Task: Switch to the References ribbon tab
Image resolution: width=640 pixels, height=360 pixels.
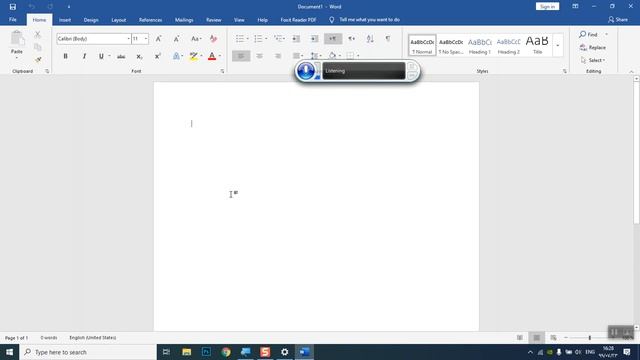Action: click(x=150, y=20)
